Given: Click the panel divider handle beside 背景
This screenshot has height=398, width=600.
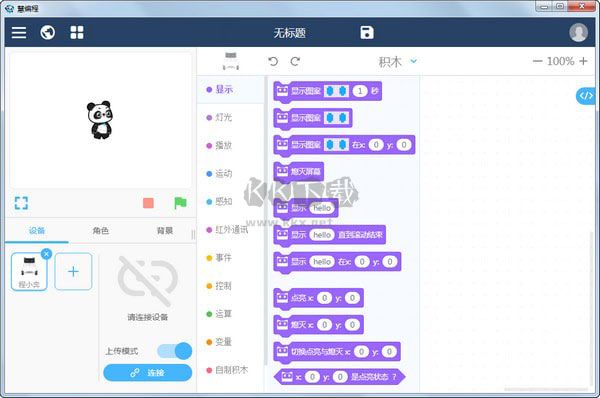Looking at the screenshot, I should [x=193, y=234].
